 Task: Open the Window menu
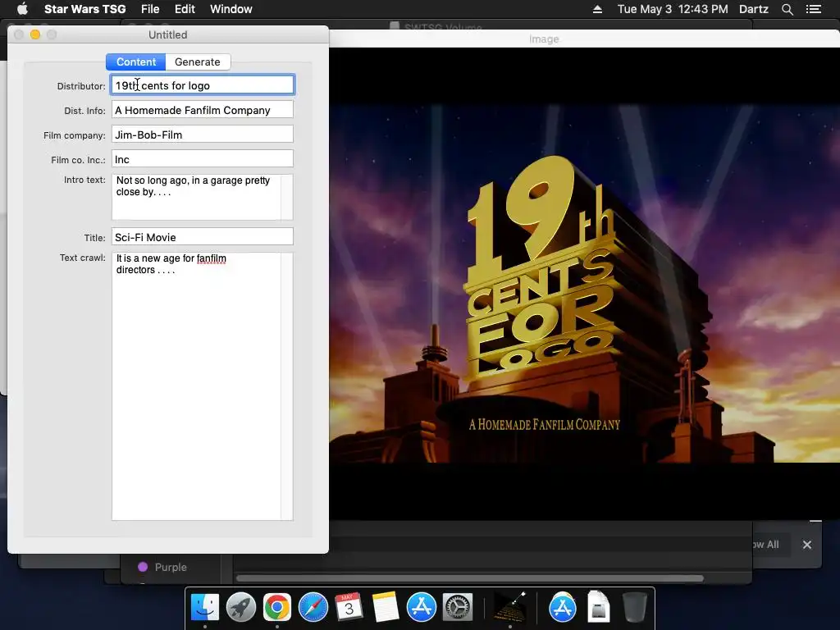pyautogui.click(x=231, y=9)
